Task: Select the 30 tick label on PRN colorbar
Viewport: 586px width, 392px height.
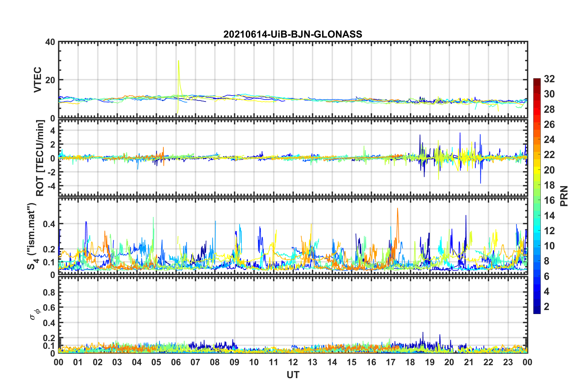Action: click(549, 94)
